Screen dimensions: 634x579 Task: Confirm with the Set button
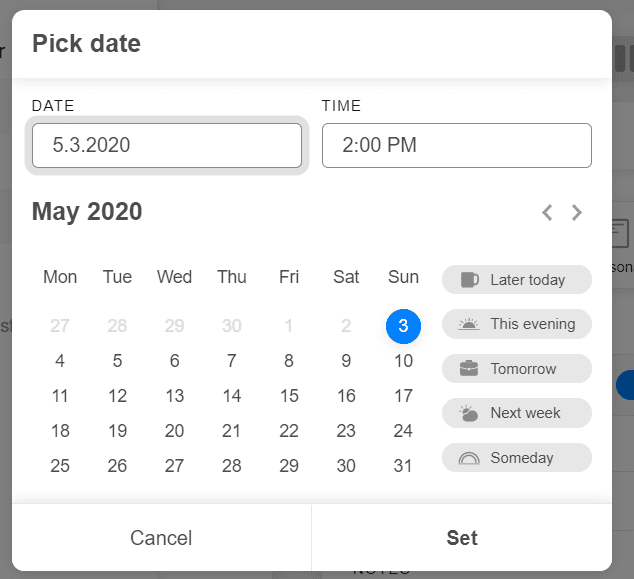pyautogui.click(x=462, y=538)
